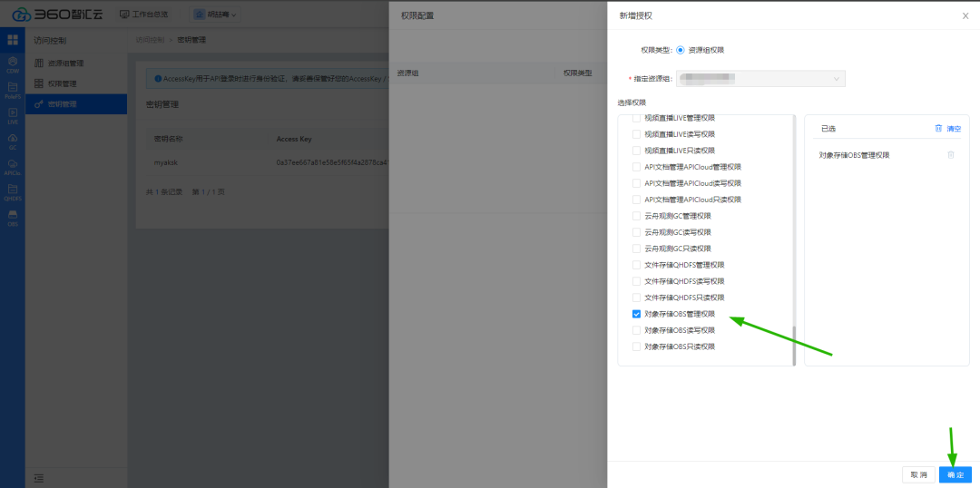The image size is (980, 488).
Task: Check 对象存储OBS读写权限
Action: point(636,330)
